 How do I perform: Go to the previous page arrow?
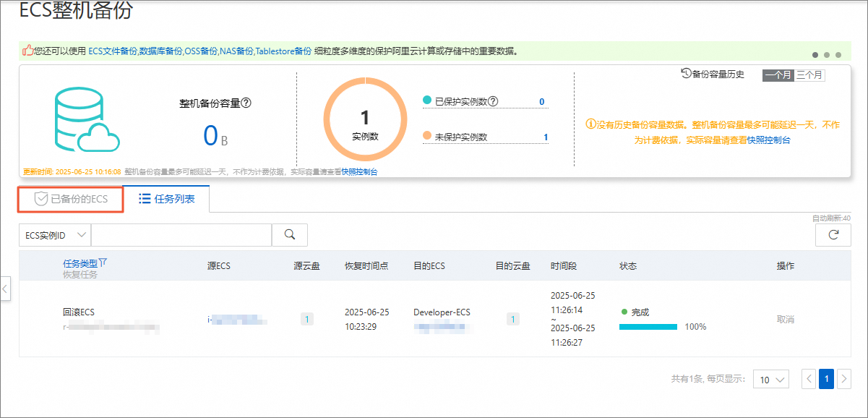click(x=809, y=379)
